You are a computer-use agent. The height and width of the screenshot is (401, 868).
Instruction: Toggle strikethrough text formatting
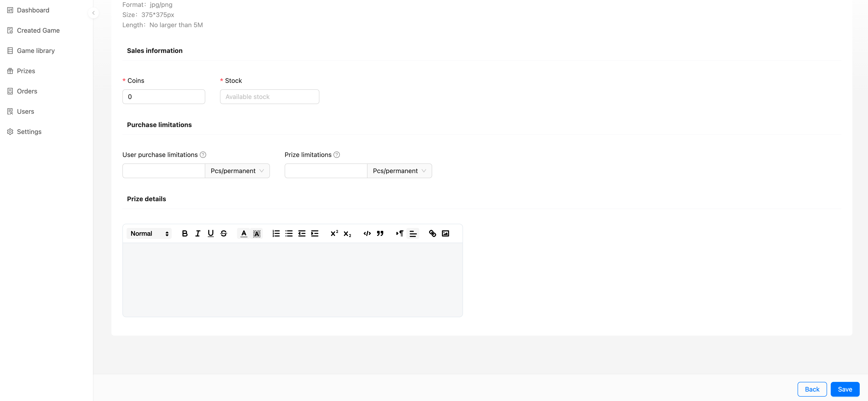pos(224,233)
